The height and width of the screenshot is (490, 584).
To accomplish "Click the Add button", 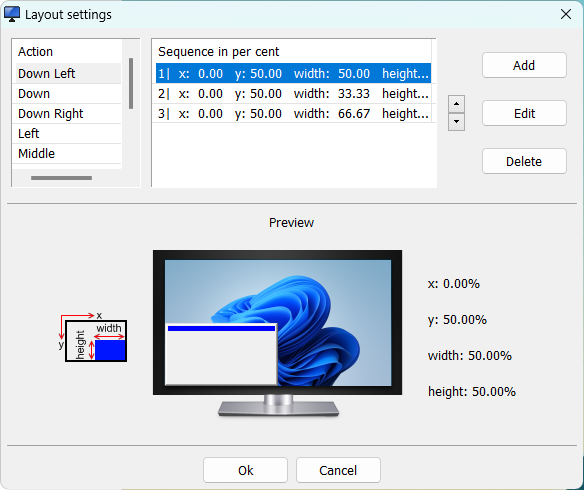I will [x=524, y=66].
